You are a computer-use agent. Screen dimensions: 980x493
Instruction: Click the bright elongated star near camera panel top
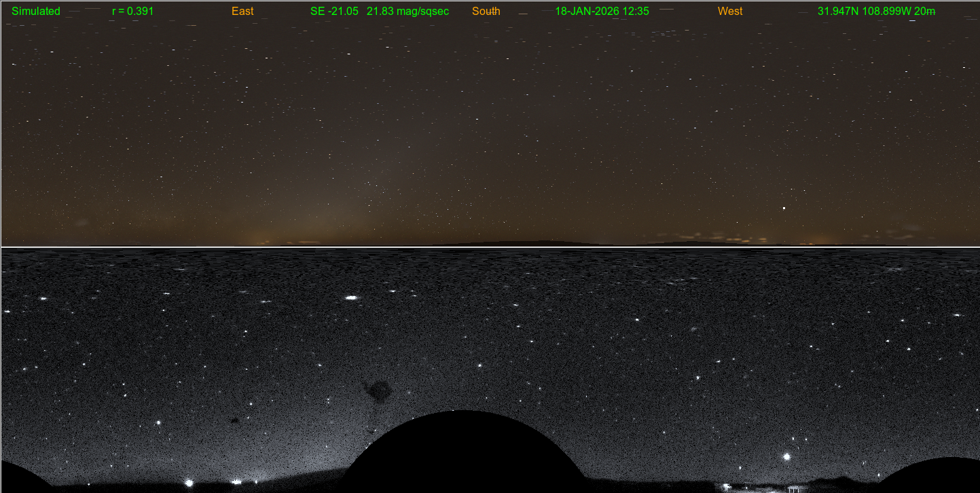pyautogui.click(x=351, y=297)
